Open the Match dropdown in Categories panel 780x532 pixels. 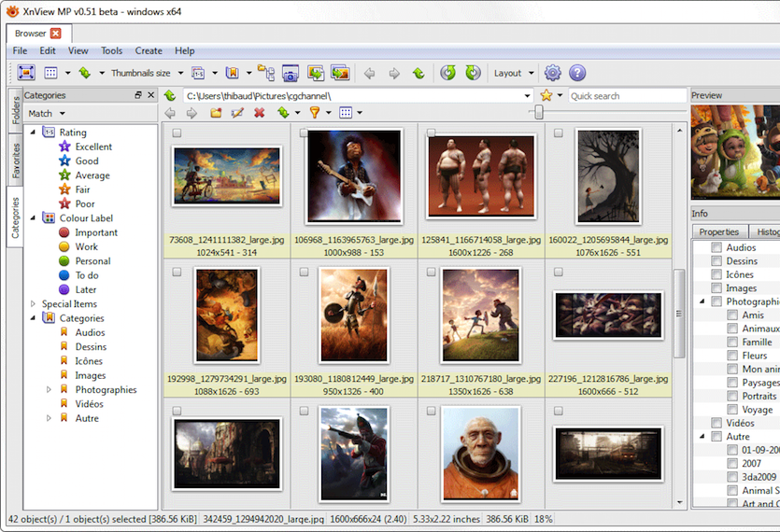[x=47, y=113]
